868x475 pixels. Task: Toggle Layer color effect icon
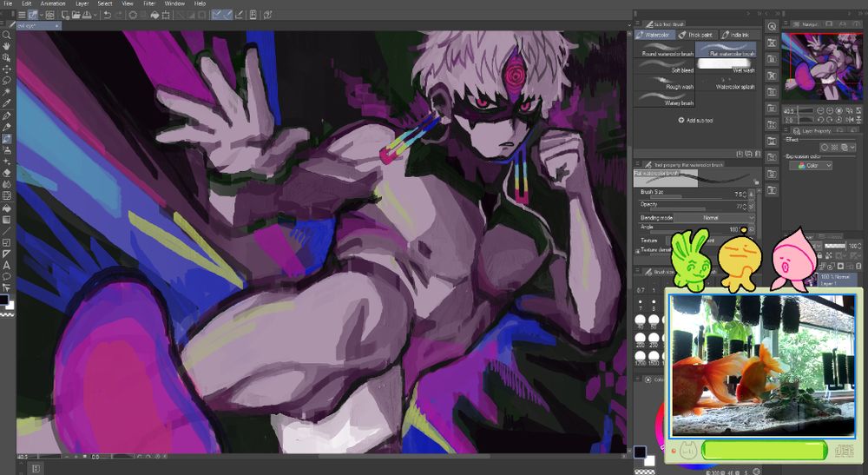845,147
